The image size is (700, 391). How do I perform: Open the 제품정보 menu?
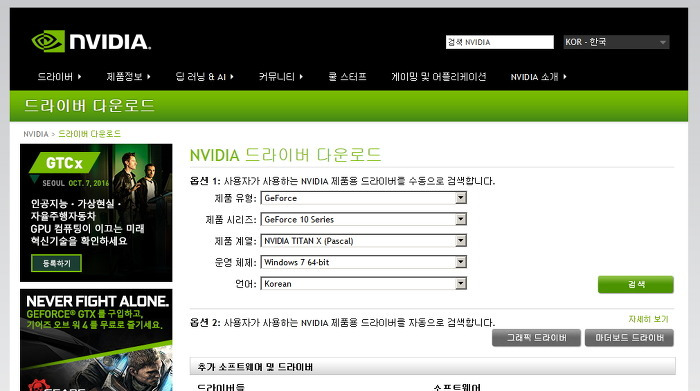(128, 77)
